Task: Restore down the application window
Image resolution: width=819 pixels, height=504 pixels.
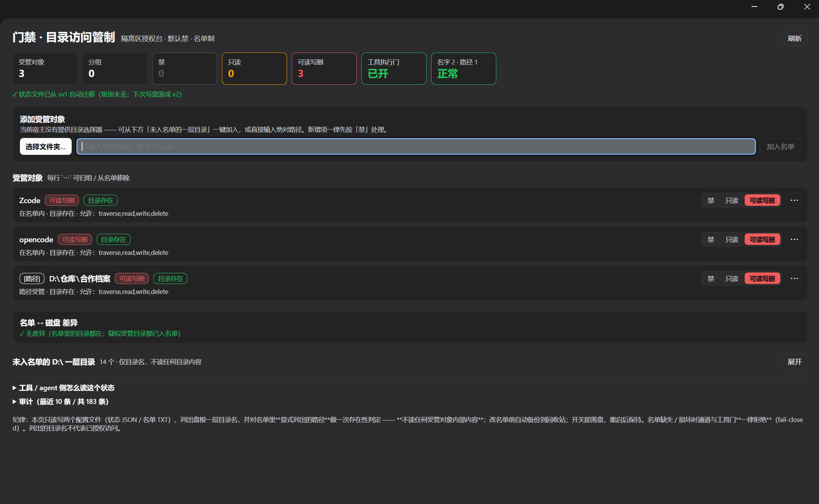Action: click(780, 7)
